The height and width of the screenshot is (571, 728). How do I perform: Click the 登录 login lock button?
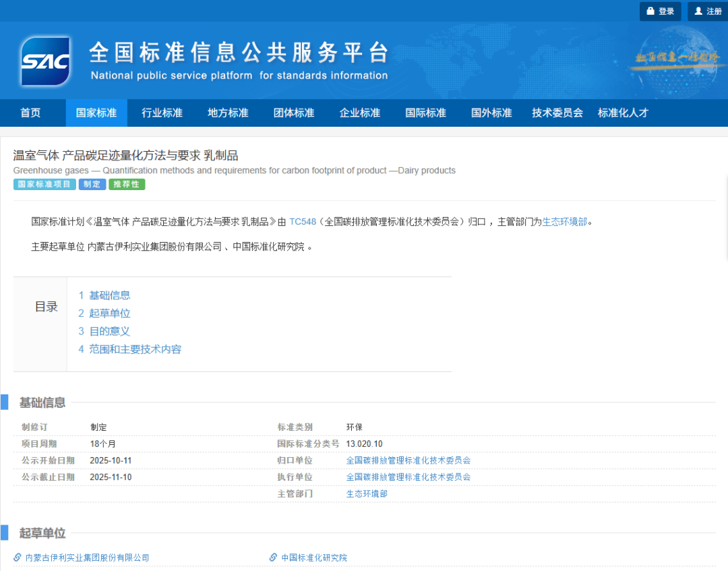tap(660, 11)
